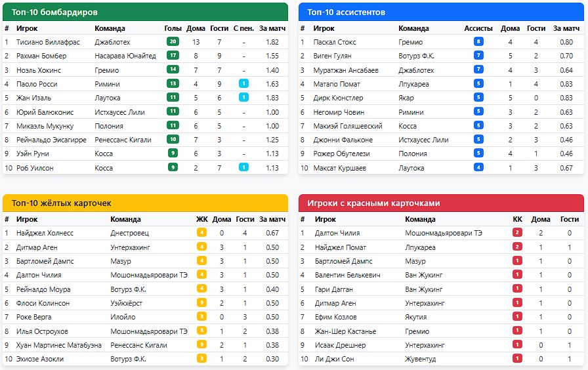
Task: Click the yellow card badge for Найджел Холнесс
Action: click(x=201, y=233)
